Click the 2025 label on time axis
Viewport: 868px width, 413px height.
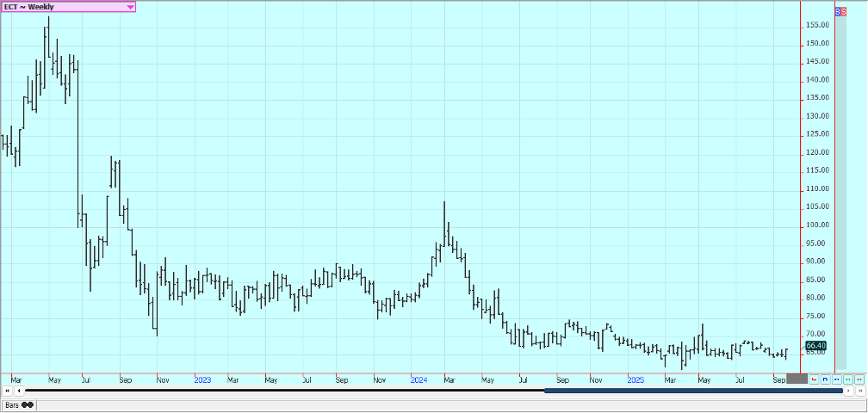point(635,379)
